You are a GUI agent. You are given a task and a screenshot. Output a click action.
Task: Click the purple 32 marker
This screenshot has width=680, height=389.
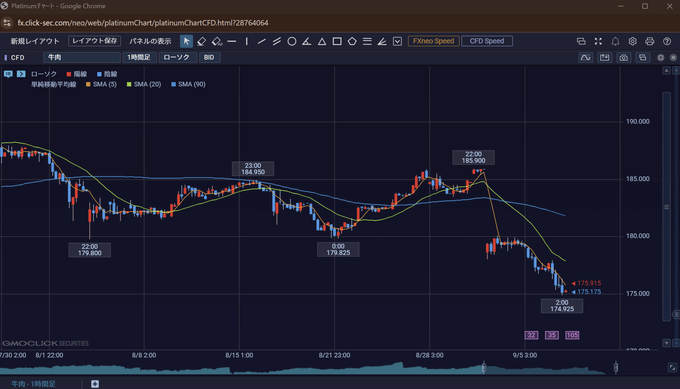click(531, 335)
